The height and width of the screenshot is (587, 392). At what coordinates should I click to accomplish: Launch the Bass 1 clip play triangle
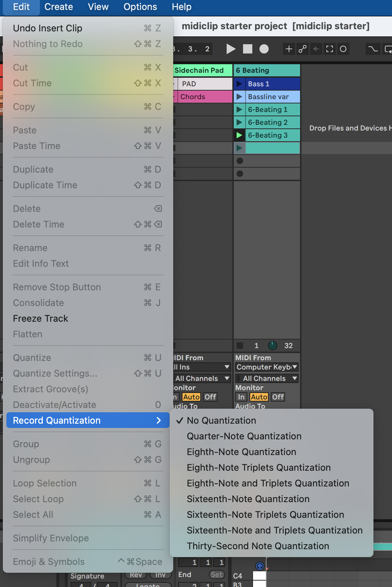[x=239, y=84]
